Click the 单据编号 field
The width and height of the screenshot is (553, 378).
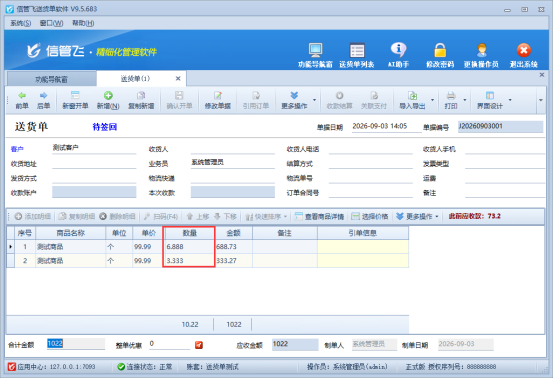tap(500, 127)
